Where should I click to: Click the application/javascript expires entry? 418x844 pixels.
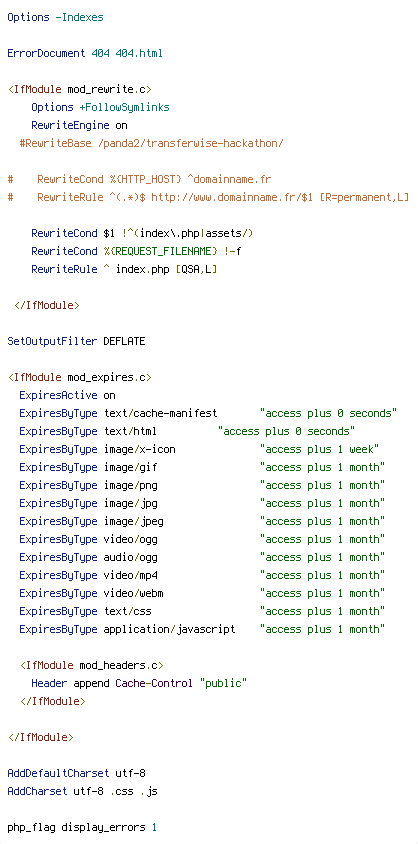click(x=202, y=629)
